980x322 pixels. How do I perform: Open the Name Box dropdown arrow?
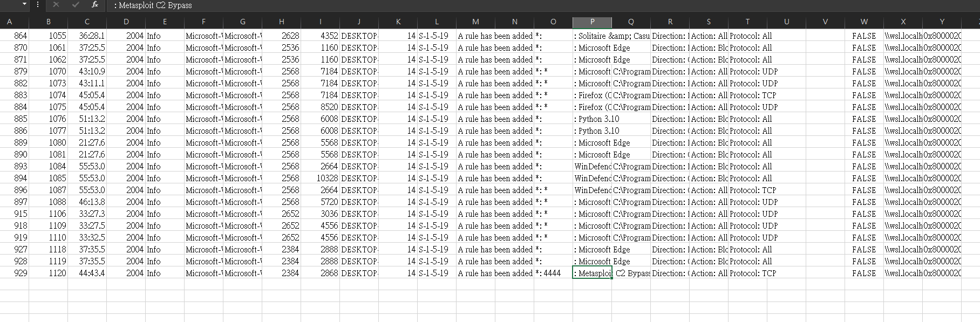click(x=24, y=4)
